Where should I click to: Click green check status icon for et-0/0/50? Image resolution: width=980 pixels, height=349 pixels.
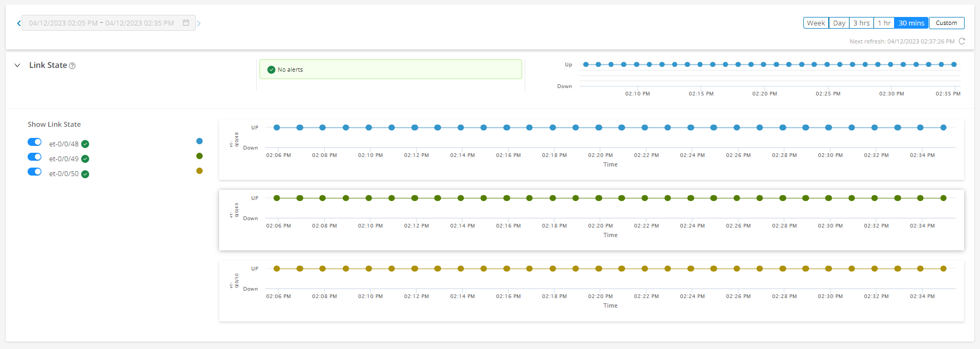pyautogui.click(x=85, y=174)
